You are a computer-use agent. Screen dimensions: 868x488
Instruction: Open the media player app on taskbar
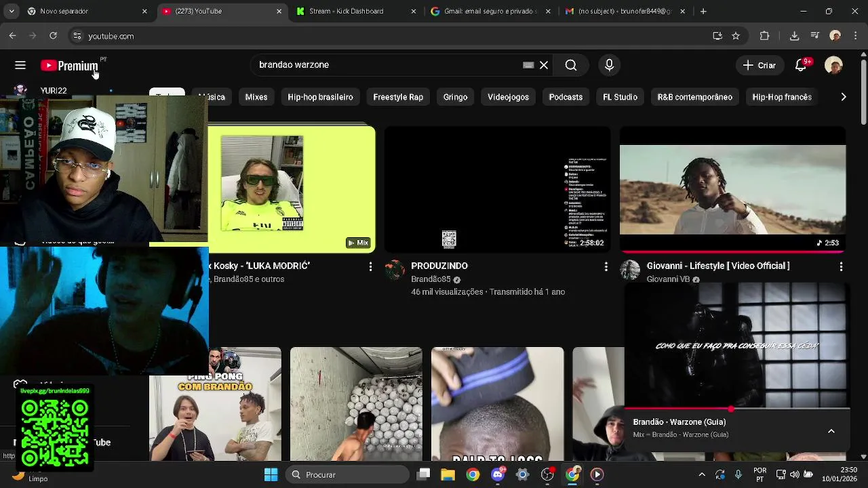coord(597,474)
